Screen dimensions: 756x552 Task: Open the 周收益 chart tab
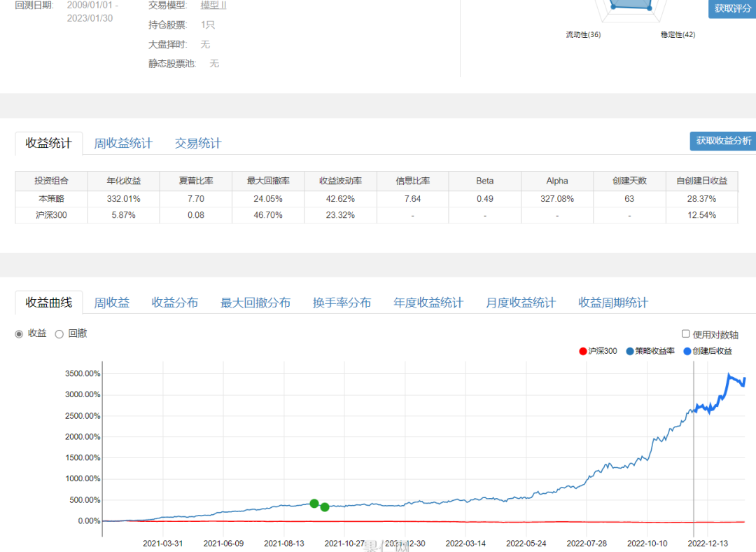pos(112,303)
